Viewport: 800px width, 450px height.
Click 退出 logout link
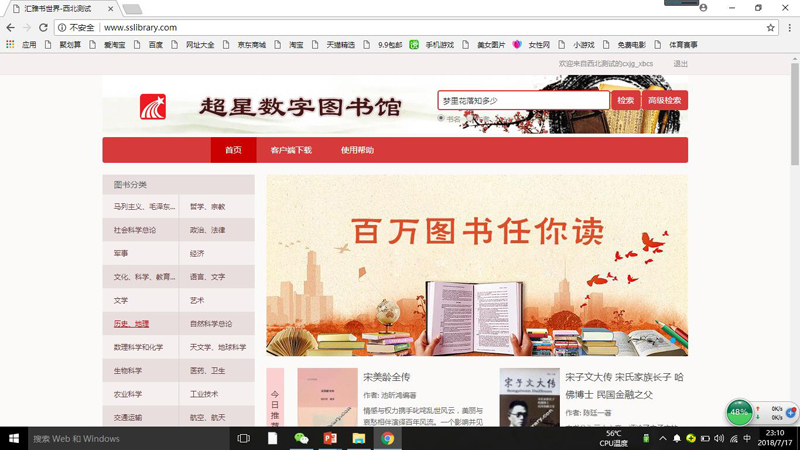click(x=681, y=64)
